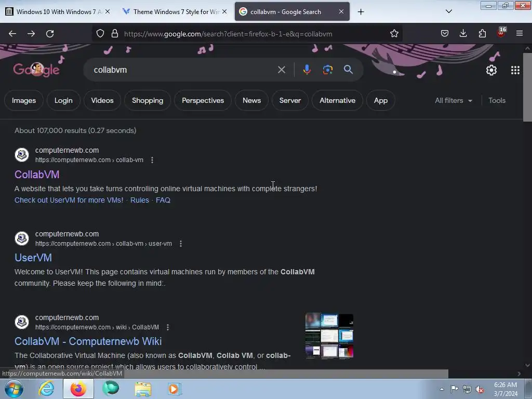532x399 pixels.
Task: Open CollabVM - Computernewb Wiki link
Action: 88,341
